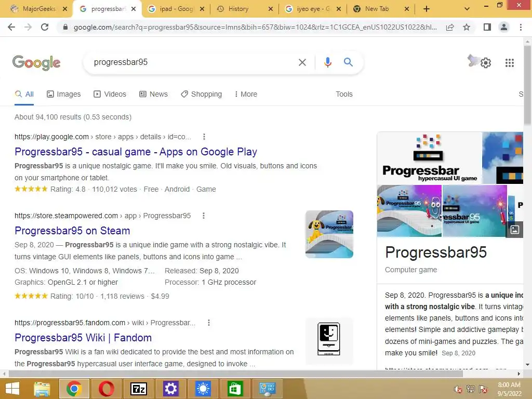Open Progressbar95 on Steam link

coord(72,231)
